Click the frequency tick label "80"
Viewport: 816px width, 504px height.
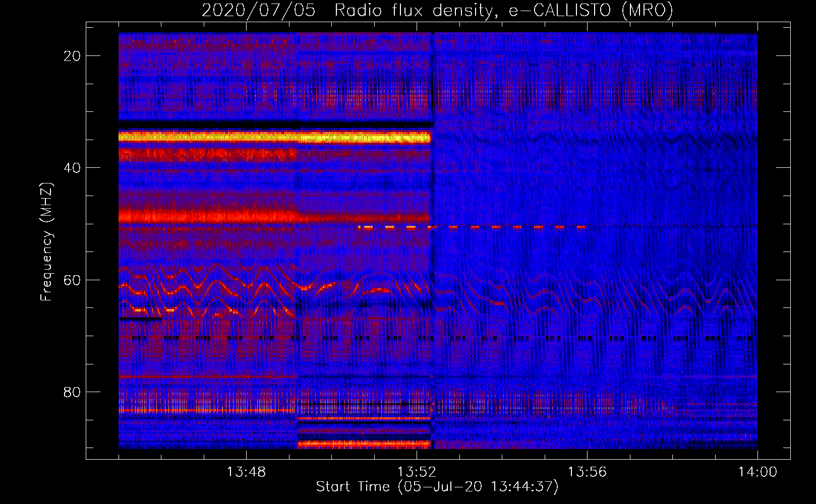pyautogui.click(x=72, y=392)
